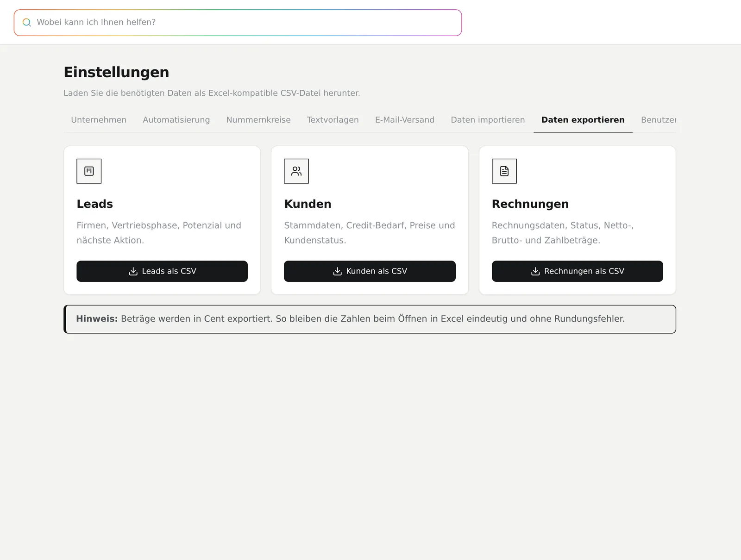Open the Daten importieren tab
Screen dimensions: 741x560
pyautogui.click(x=488, y=120)
